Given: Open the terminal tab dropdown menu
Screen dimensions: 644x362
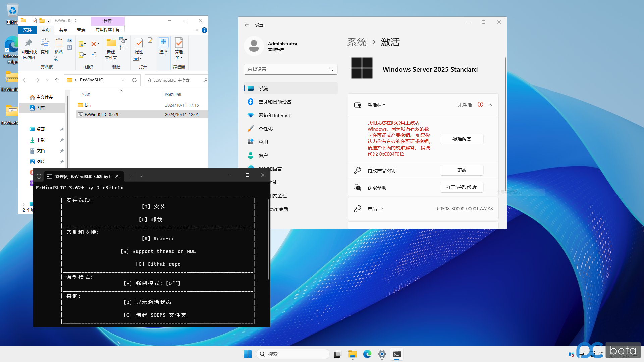Looking at the screenshot, I should click(x=141, y=176).
